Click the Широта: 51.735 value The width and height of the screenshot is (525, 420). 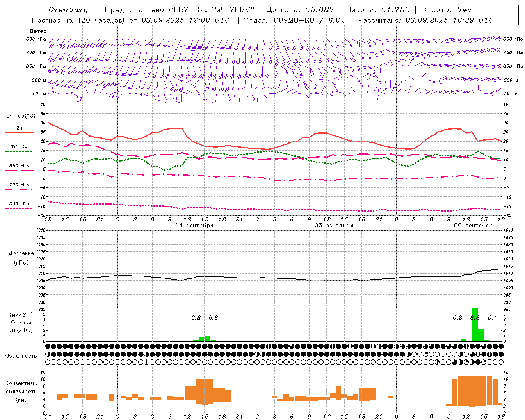click(x=377, y=10)
